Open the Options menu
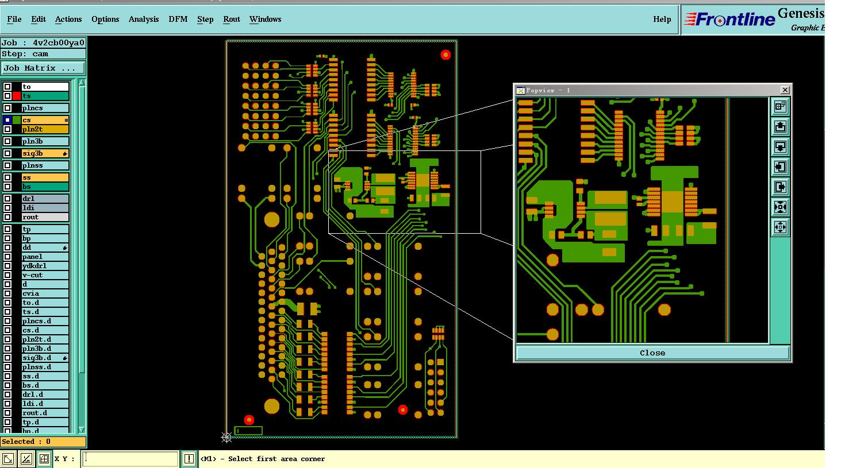The height and width of the screenshot is (468, 868). pos(105,19)
